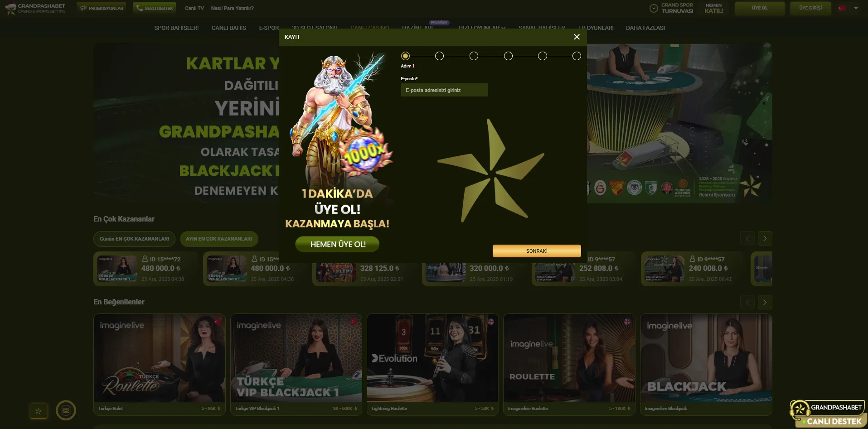This screenshot has width=868, height=429.
Task: Select Günün En Çok Kazananları filter
Action: [x=134, y=239]
